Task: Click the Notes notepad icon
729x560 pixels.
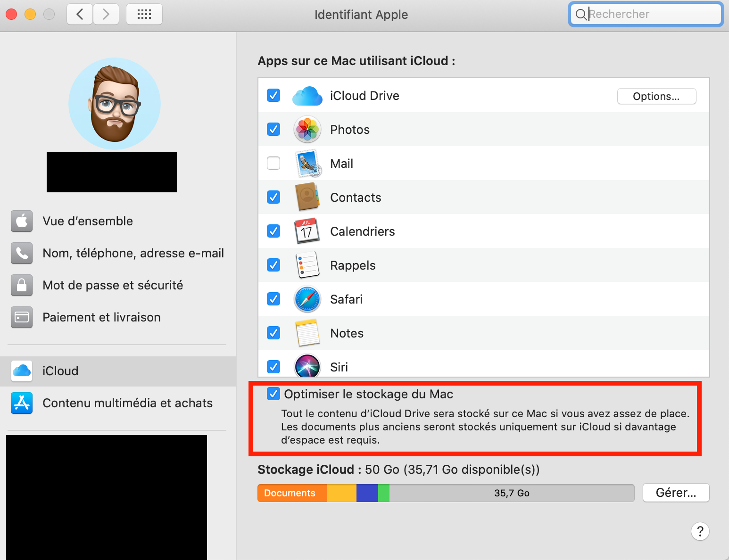Action: pyautogui.click(x=307, y=333)
